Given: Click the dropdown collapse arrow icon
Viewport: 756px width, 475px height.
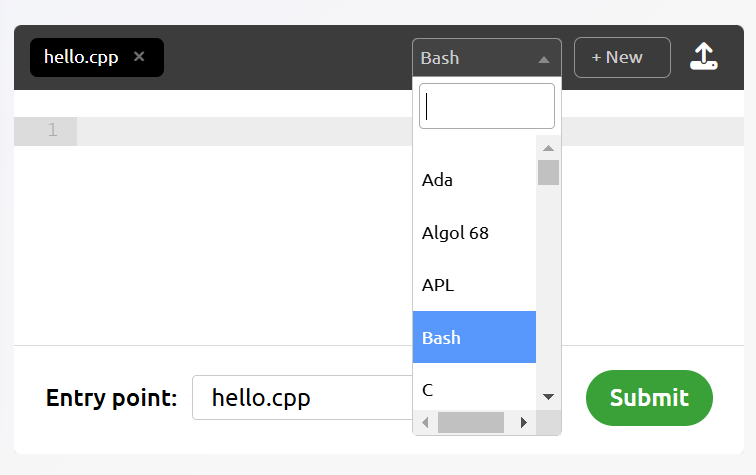Looking at the screenshot, I should tap(544, 60).
